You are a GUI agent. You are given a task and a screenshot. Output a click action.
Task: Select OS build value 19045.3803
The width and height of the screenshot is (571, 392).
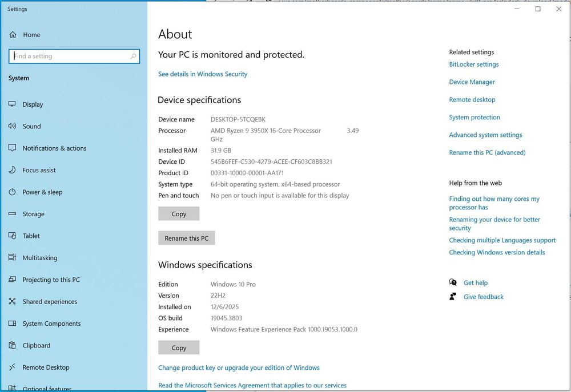pyautogui.click(x=226, y=318)
